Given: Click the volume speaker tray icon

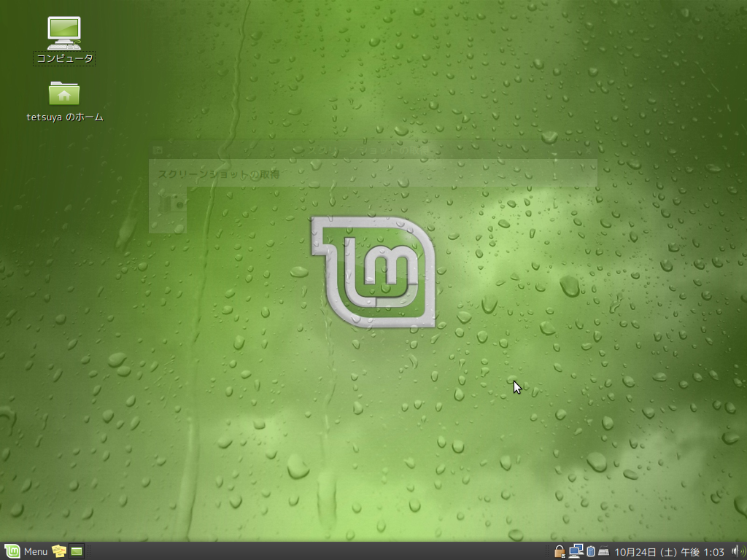Looking at the screenshot, I should pyautogui.click(x=738, y=551).
